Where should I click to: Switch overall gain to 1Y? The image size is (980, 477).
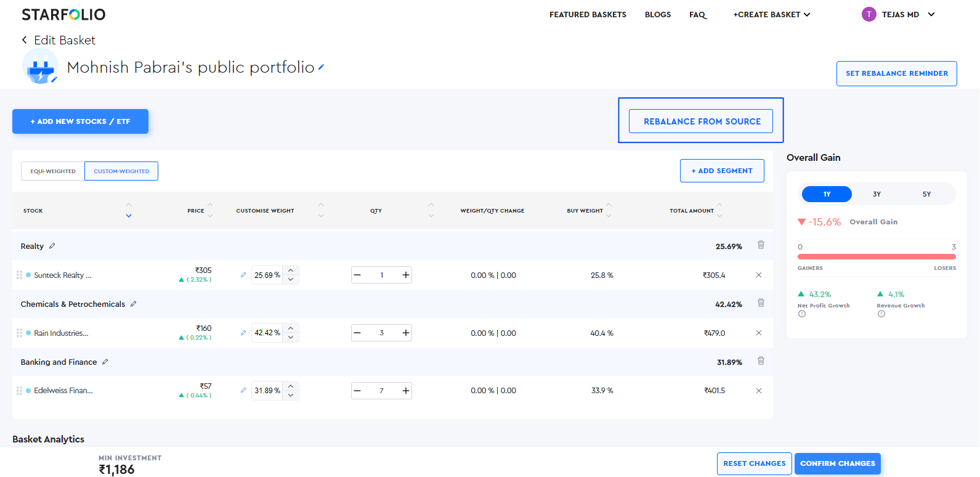(827, 194)
